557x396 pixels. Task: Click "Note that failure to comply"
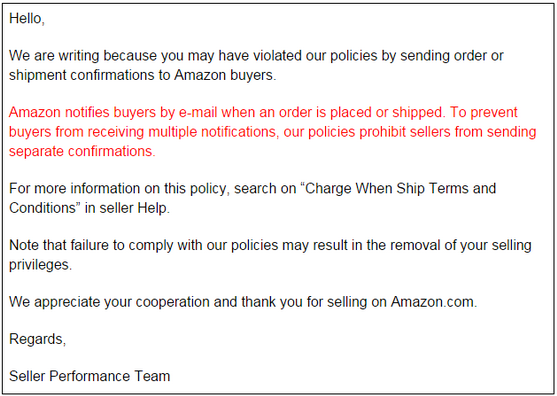[x=91, y=245]
